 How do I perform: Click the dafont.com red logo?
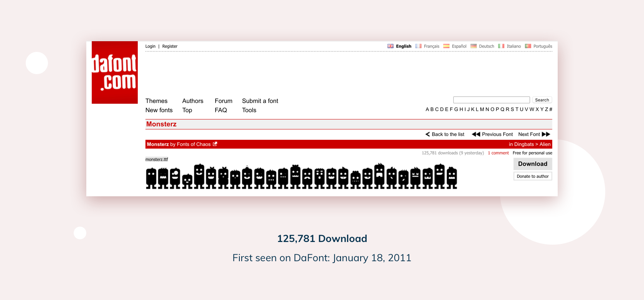[x=115, y=72]
